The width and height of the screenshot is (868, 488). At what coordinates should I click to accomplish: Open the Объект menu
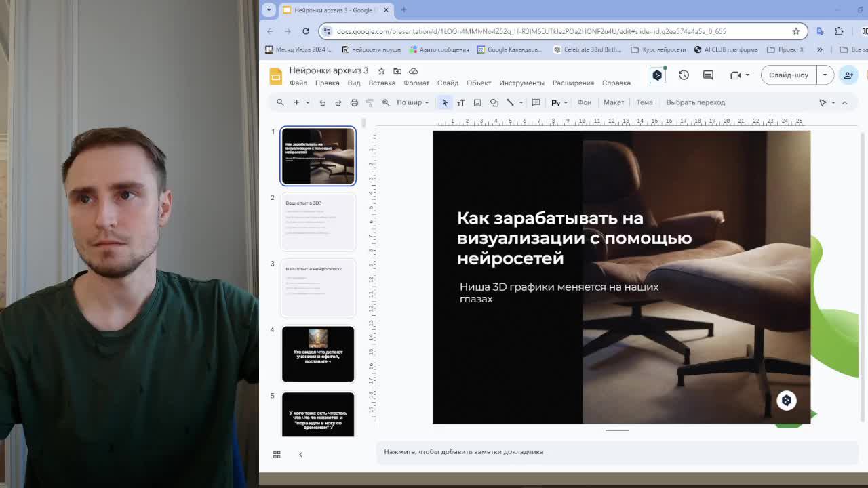479,83
